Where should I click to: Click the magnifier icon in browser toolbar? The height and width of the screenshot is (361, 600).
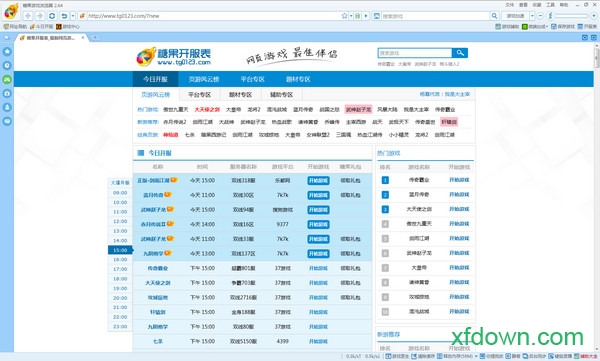pyautogui.click(x=494, y=16)
